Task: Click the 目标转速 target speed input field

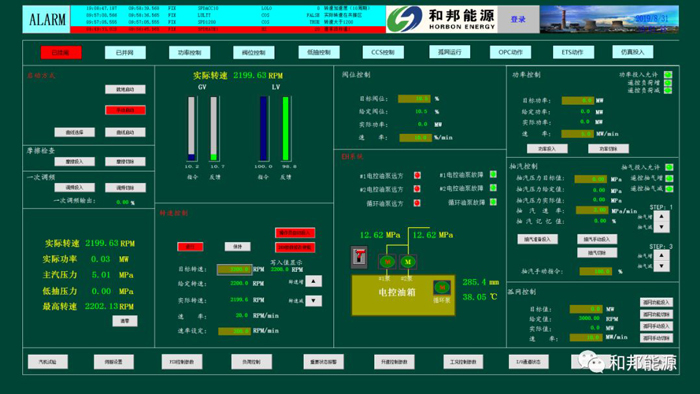Action: pyautogui.click(x=234, y=269)
